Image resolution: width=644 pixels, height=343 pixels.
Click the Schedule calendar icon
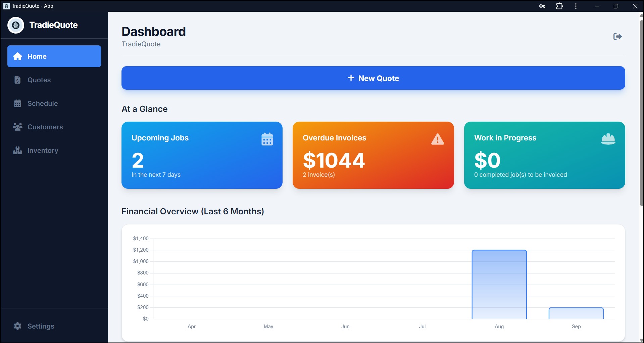pyautogui.click(x=17, y=103)
